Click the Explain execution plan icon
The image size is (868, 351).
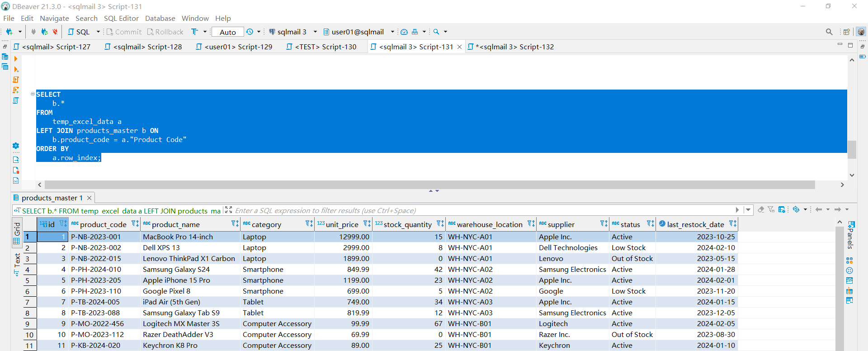pyautogui.click(x=16, y=100)
